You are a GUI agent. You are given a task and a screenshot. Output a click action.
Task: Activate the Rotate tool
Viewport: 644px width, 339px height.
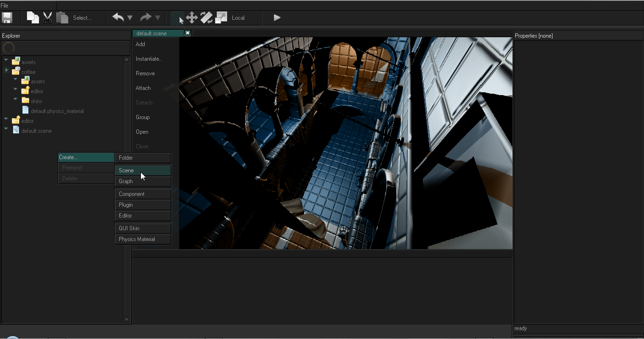(x=206, y=18)
